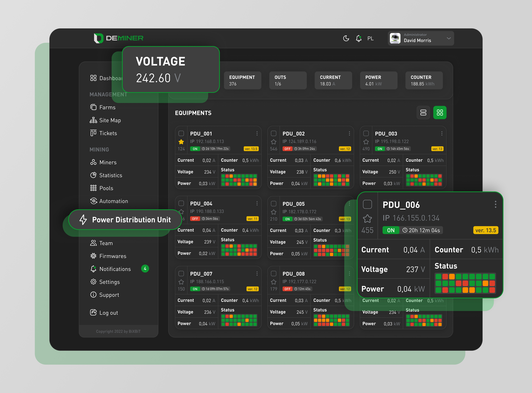Image resolution: width=532 pixels, height=393 pixels.
Task: Favorite PDU_006 with star icon
Action: (x=367, y=219)
